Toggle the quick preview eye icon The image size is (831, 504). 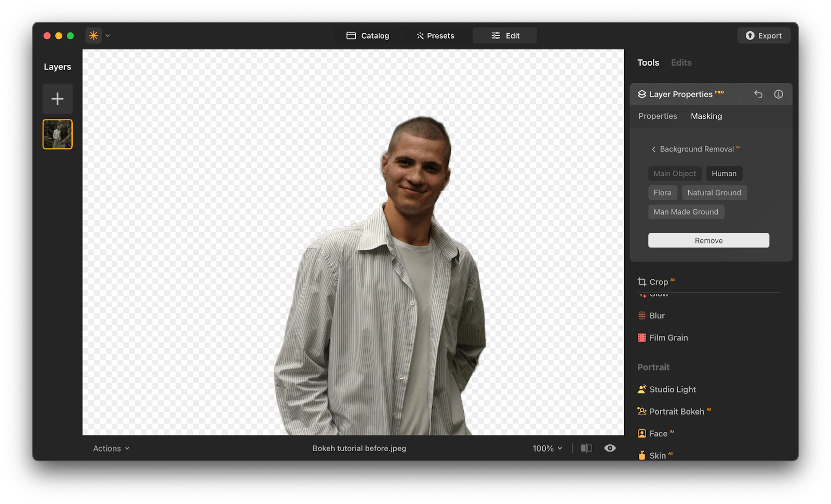tap(610, 448)
